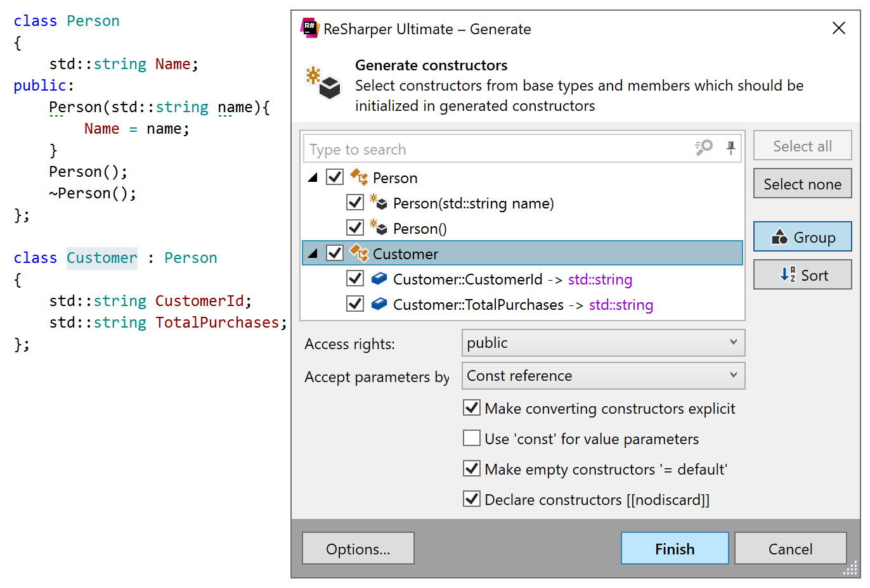
Task: Click the field icon beside Customer::TotalPurchases
Action: pyautogui.click(x=379, y=304)
